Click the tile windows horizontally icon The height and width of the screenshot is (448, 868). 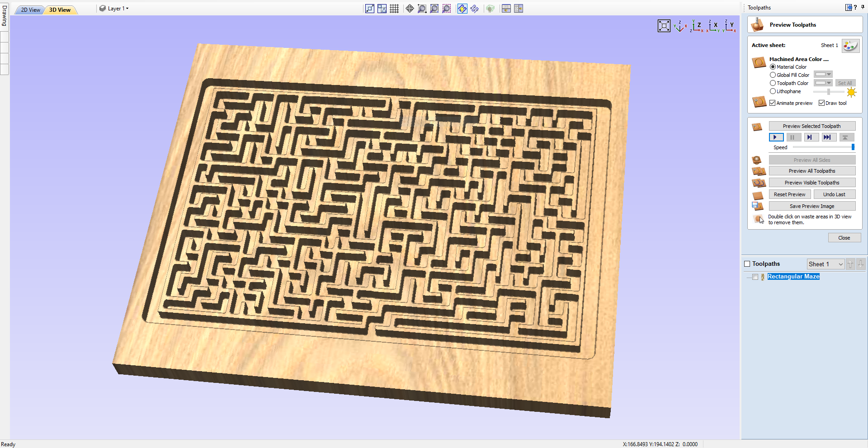pyautogui.click(x=506, y=8)
